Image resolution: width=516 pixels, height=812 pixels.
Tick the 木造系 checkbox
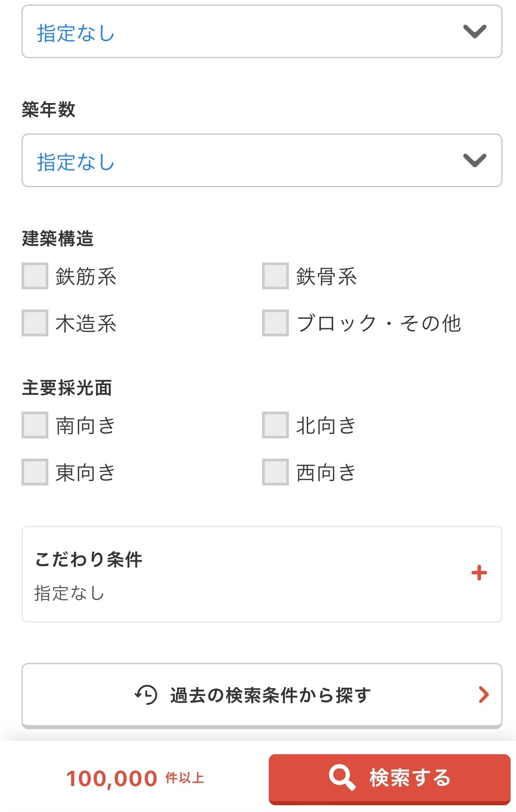tap(35, 323)
